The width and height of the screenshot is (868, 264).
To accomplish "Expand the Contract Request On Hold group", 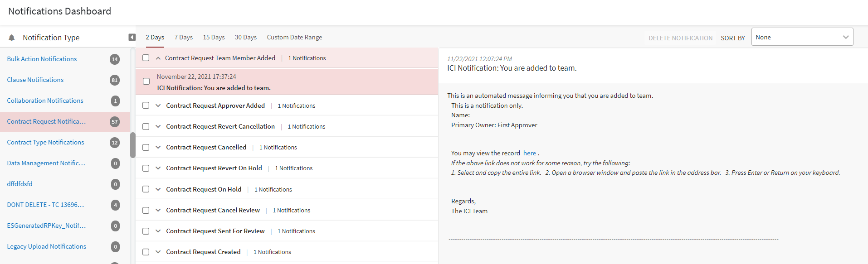I will tap(158, 189).
